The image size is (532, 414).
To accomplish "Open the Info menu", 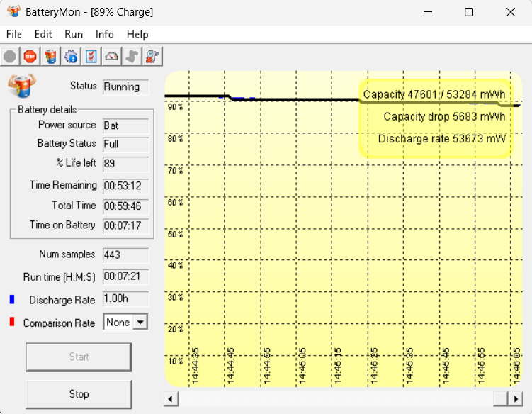I will click(x=105, y=34).
